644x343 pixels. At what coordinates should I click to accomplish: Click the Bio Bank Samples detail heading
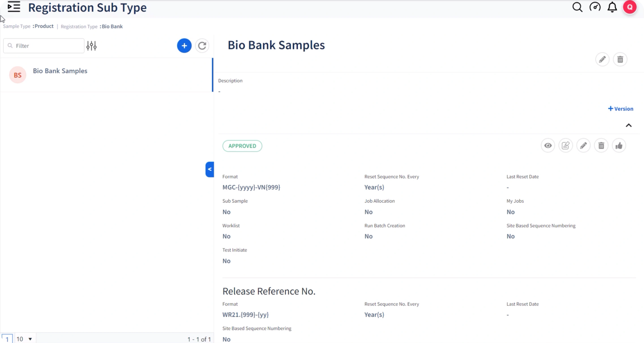pyautogui.click(x=276, y=45)
